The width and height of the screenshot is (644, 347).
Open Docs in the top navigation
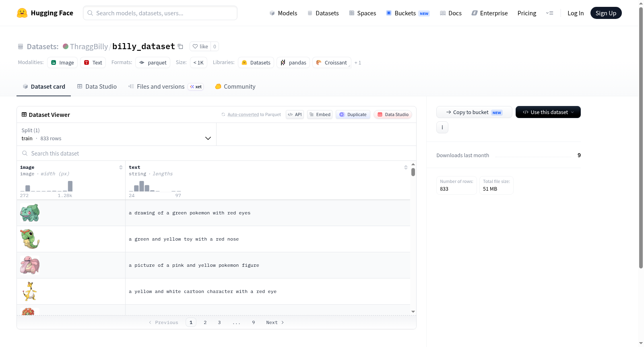pos(451,13)
